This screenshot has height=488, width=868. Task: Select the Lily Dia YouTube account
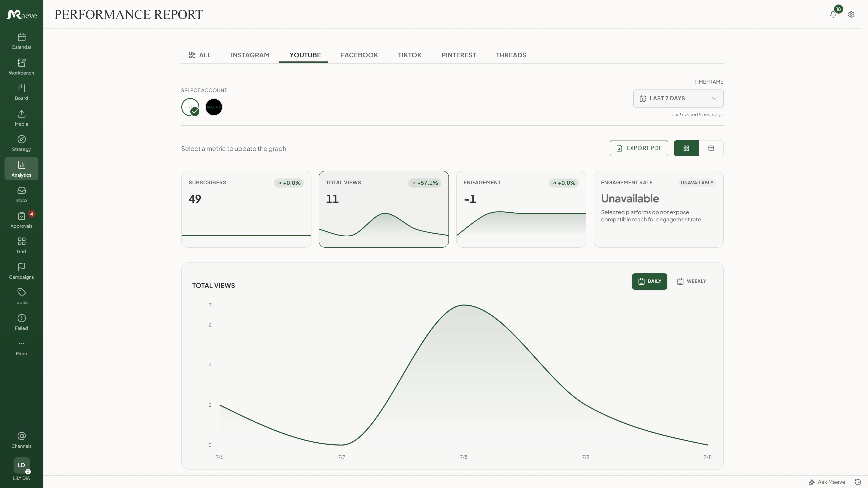pyautogui.click(x=190, y=107)
